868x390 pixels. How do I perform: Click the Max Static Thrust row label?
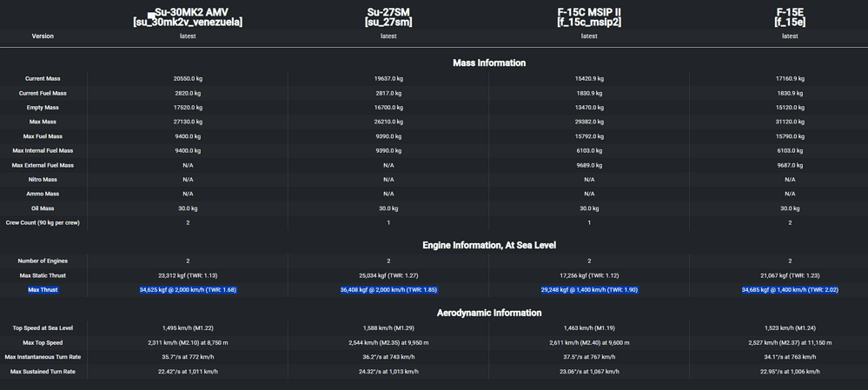pos(43,275)
